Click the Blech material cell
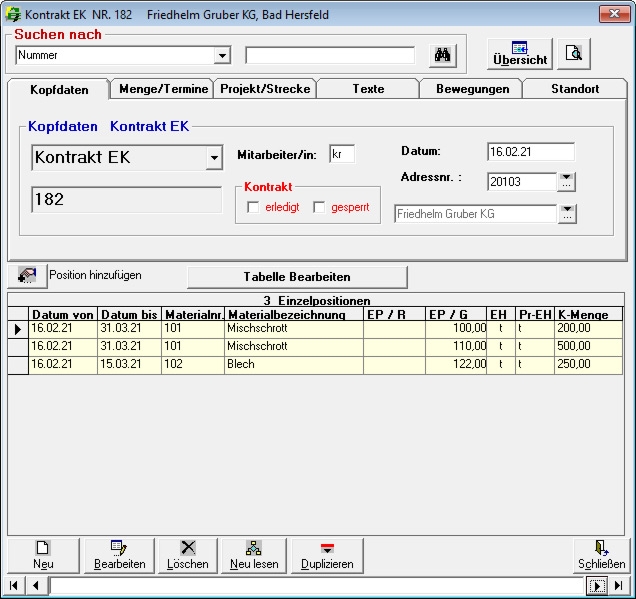 pos(294,364)
